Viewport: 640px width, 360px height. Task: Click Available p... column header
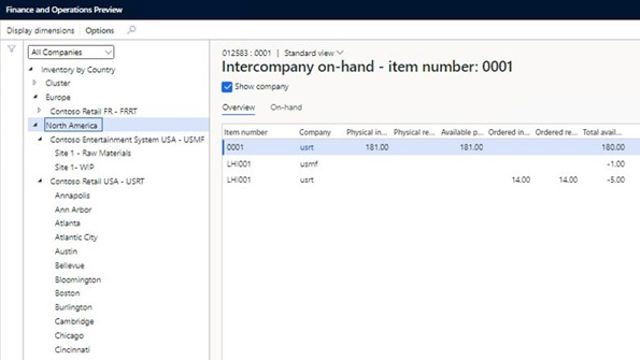tap(462, 132)
